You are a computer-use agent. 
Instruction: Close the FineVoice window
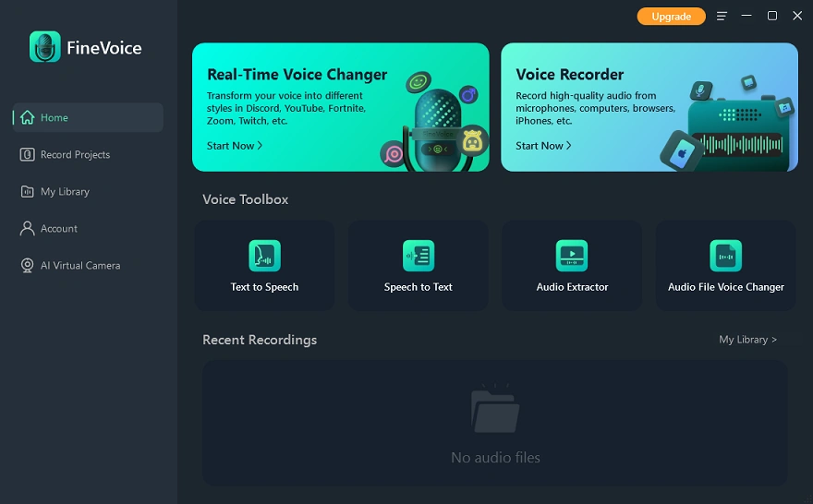tap(797, 16)
